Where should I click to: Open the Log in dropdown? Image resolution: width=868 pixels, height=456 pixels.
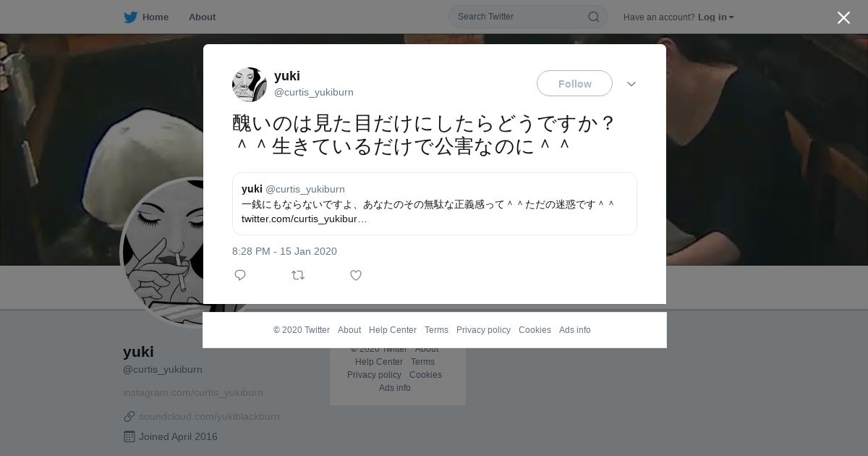(x=715, y=17)
